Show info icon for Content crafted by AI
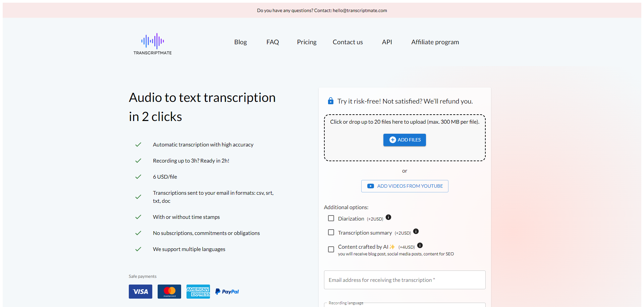Screen dimensions: 644x307 click(420, 245)
